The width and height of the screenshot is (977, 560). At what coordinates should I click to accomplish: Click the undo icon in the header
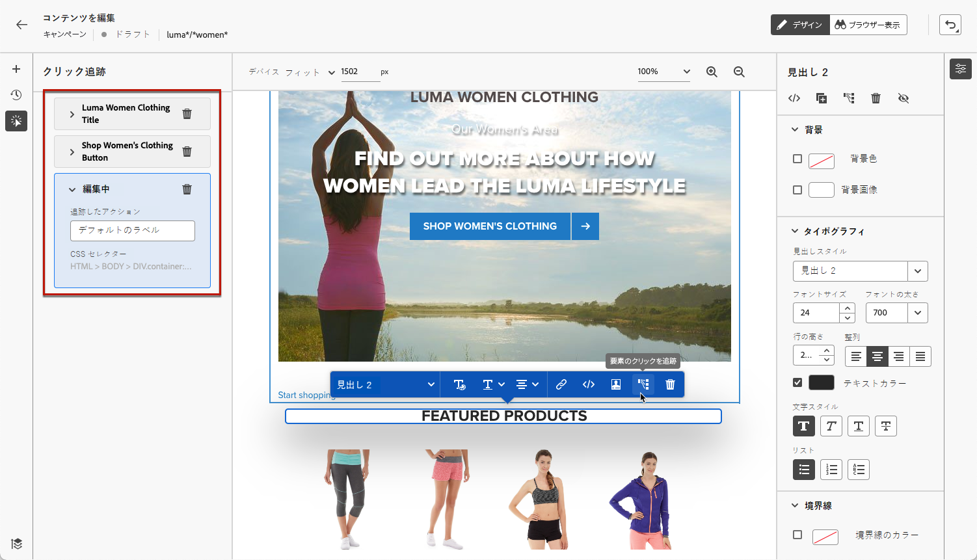click(x=950, y=25)
